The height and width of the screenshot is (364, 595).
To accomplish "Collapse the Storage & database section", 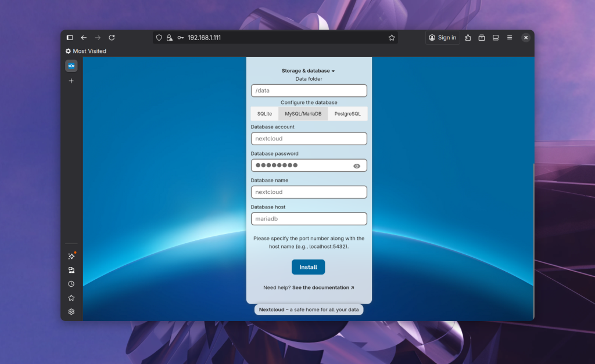I will coord(308,71).
